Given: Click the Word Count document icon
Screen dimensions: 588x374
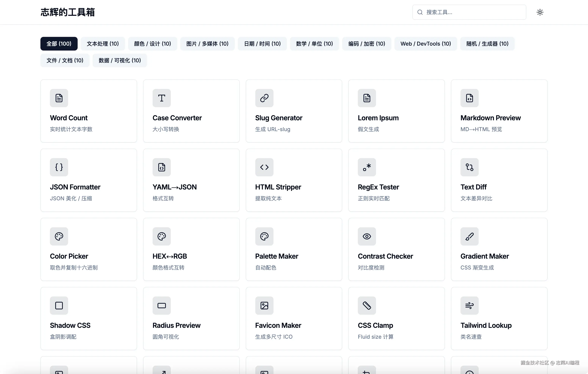Looking at the screenshot, I should click(59, 98).
